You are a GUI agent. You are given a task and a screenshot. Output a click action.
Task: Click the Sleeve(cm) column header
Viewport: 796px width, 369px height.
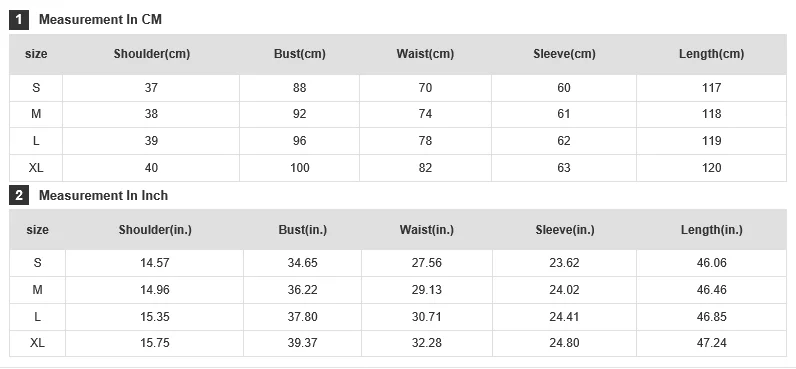point(564,54)
